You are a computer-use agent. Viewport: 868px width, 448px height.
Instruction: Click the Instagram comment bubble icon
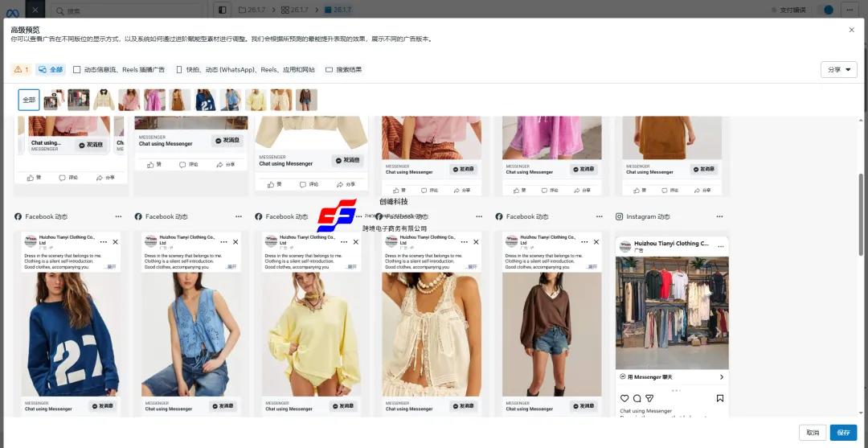pyautogui.click(x=637, y=398)
